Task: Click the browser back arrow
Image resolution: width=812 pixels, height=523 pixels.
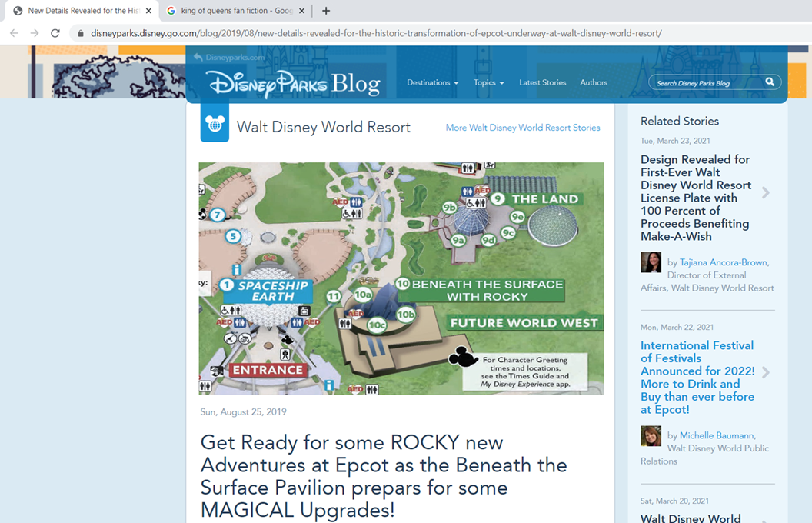Action: 14,33
